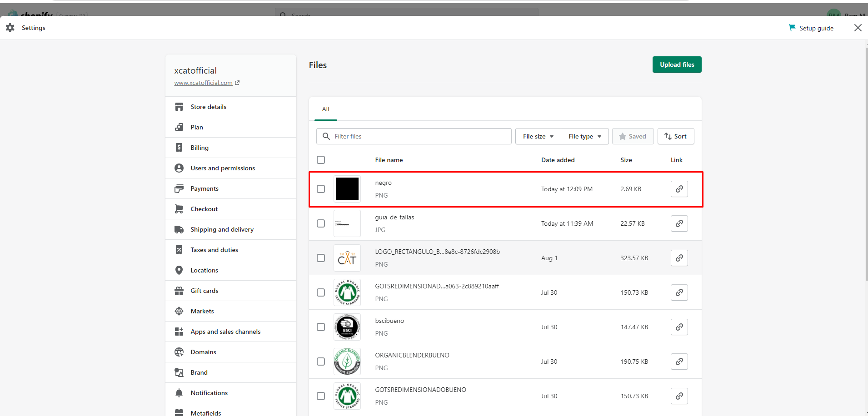Viewport: 868px width, 416px height.
Task: Select the bscibueno file checkbox
Action: [321, 327]
